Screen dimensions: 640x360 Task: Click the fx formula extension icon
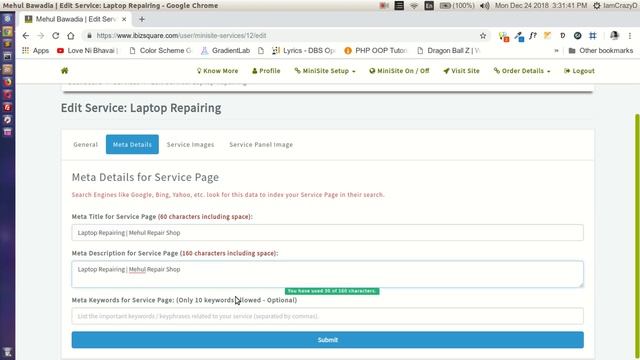tap(533, 36)
